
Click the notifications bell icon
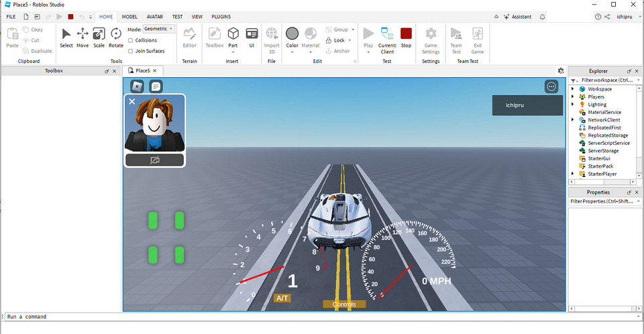[x=543, y=16]
